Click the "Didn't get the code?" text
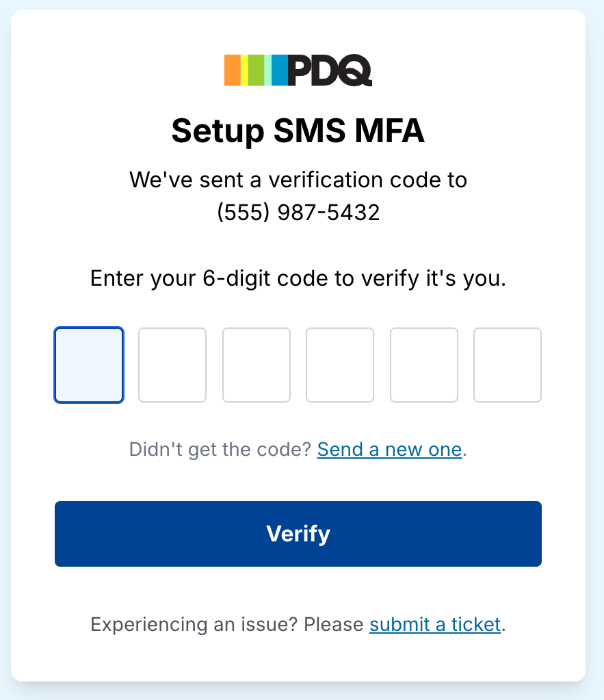The width and height of the screenshot is (604, 700). [x=220, y=450]
